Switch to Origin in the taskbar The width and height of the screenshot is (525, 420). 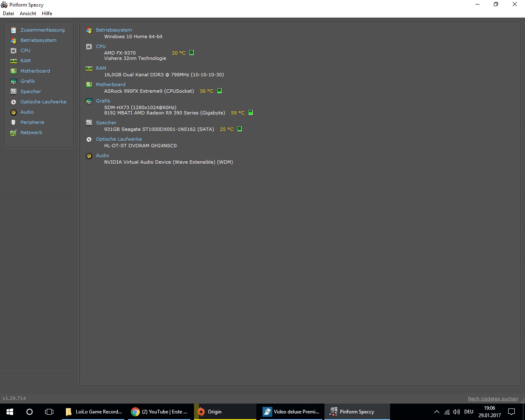pyautogui.click(x=225, y=412)
